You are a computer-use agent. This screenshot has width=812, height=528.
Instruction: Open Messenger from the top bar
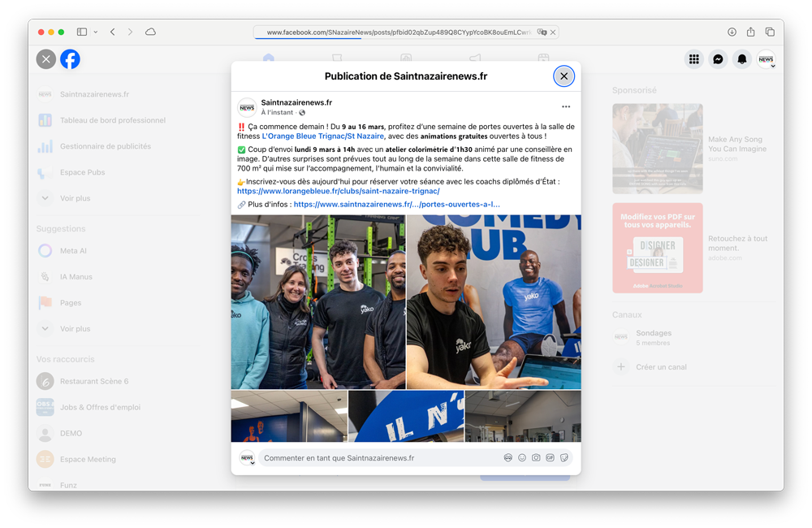[718, 59]
